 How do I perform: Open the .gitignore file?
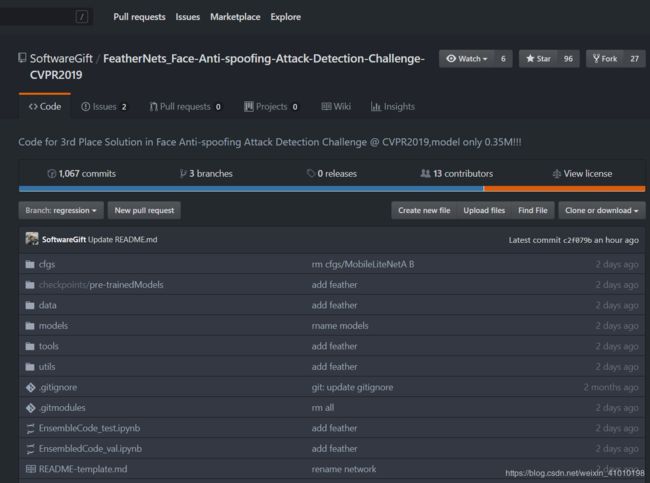pos(58,387)
